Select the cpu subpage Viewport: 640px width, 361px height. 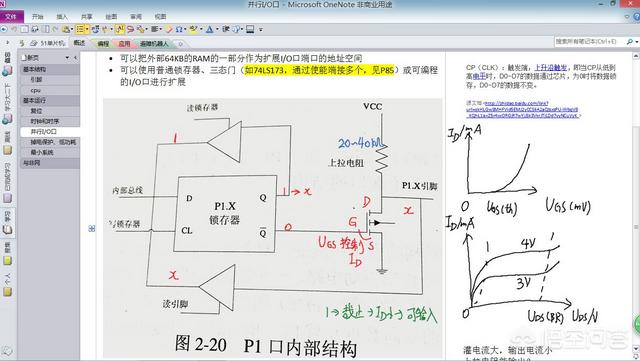click(50, 90)
